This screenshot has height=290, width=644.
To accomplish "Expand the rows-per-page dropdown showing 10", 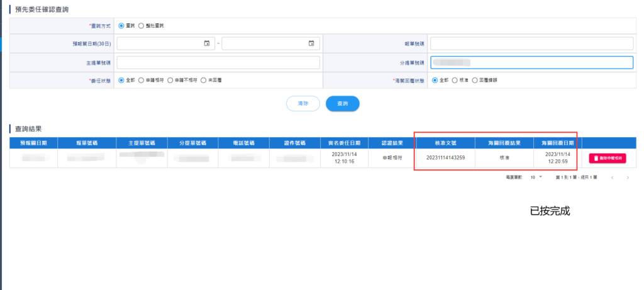I will 535,178.
